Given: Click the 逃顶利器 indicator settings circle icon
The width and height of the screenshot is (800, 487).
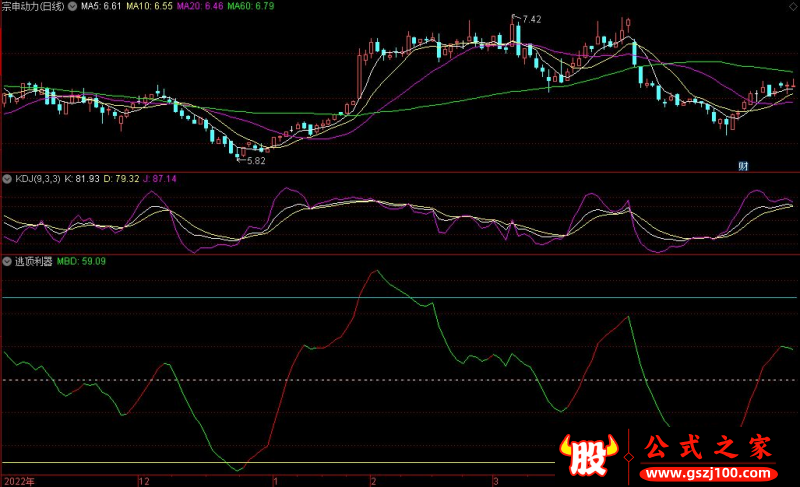Looking at the screenshot, I should pos(7,261).
